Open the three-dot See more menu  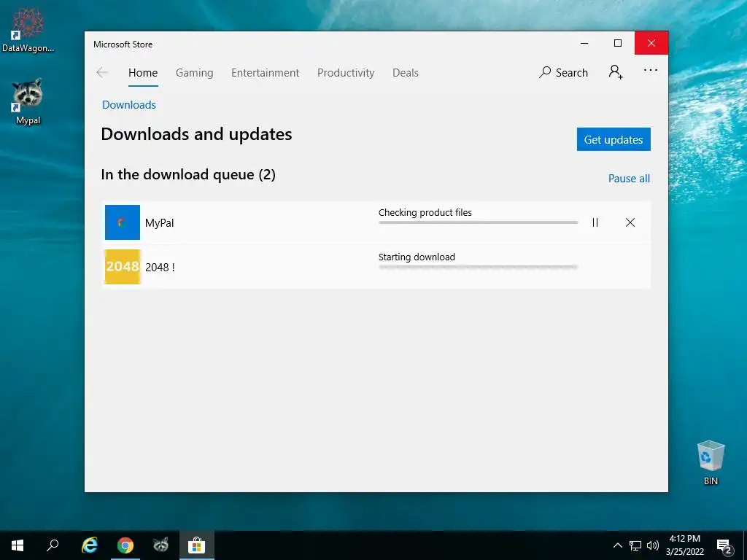[x=650, y=71]
